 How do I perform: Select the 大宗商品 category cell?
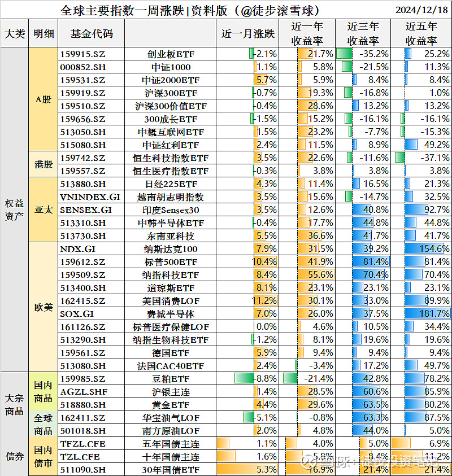(x=14, y=404)
